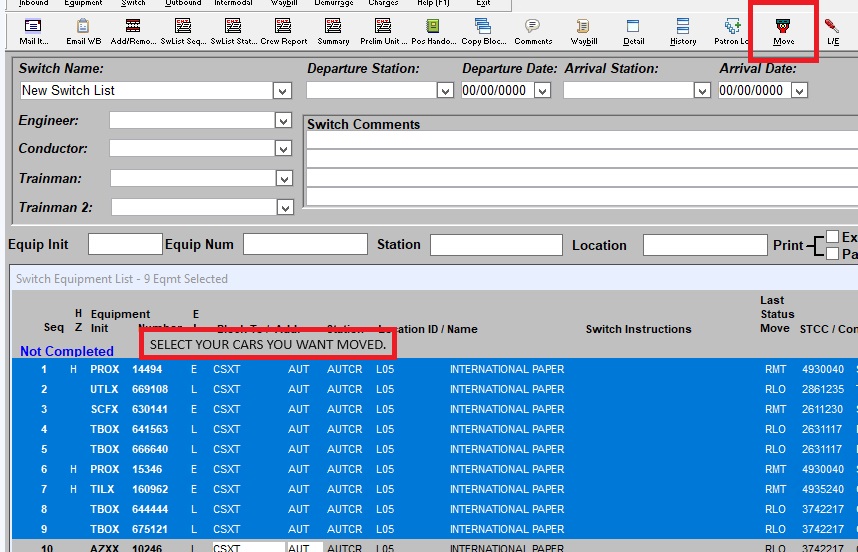The image size is (858, 552).
Task: Open the Detail toolbar icon
Action: point(633,32)
